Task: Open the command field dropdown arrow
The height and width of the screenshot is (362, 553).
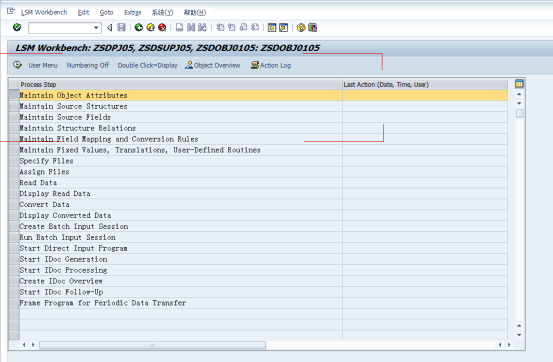Action: tap(96, 28)
